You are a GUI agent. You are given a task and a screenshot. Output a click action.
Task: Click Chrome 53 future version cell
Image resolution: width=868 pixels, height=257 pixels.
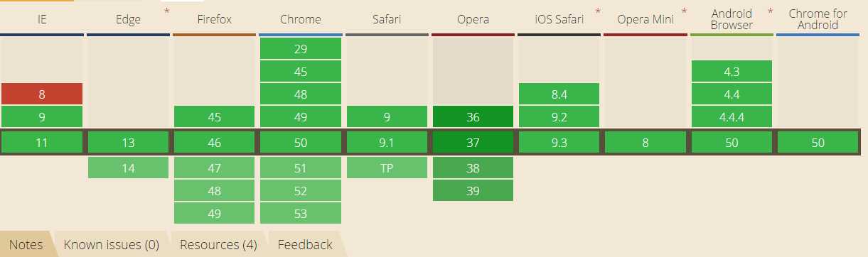[x=300, y=213]
